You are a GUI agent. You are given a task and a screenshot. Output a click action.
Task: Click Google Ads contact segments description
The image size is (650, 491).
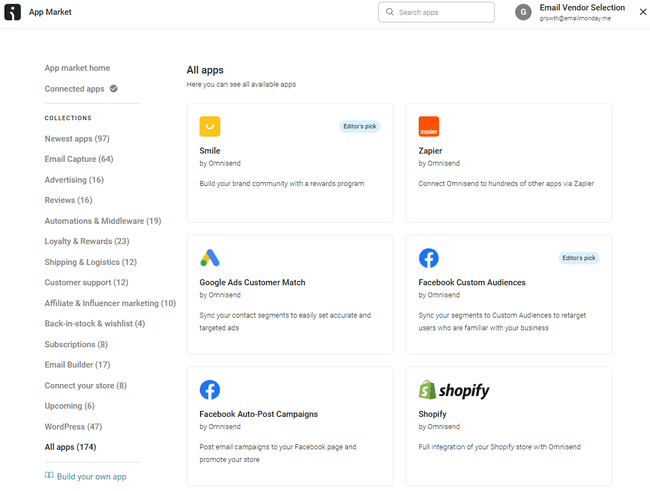click(285, 321)
